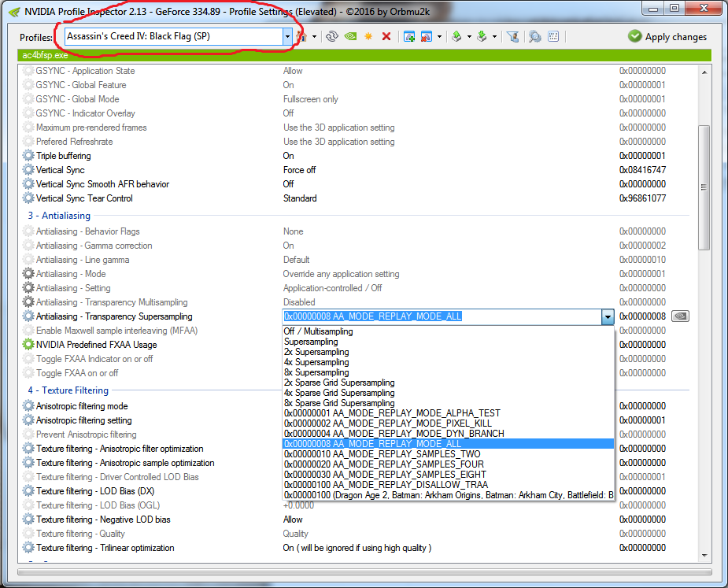Click inside the Profiles name field
This screenshot has height=588, width=728.
click(174, 36)
